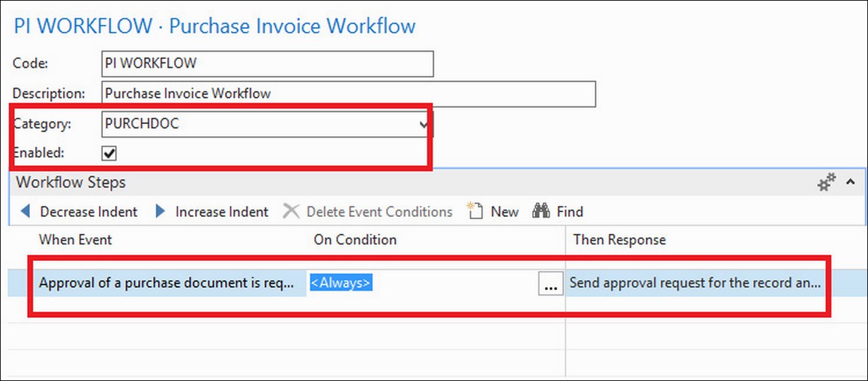The height and width of the screenshot is (381, 868).
Task: Click the New document icon
Action: (475, 212)
